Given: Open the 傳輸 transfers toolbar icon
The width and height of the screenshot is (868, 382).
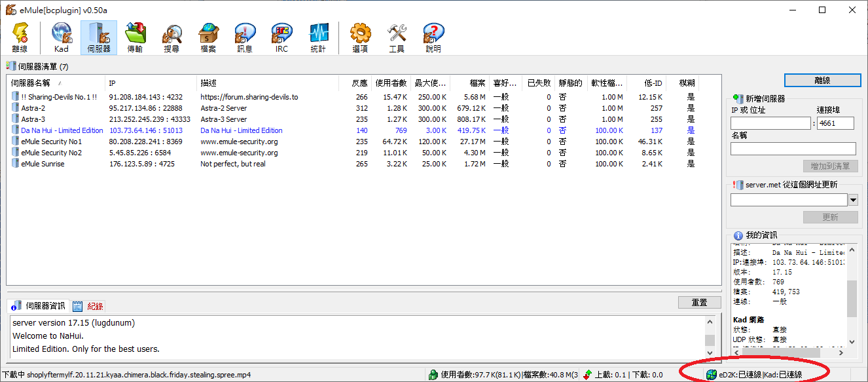Looking at the screenshot, I should 135,37.
